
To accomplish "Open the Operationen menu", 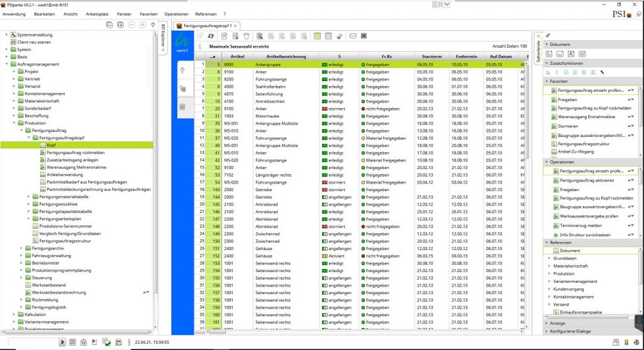I will [176, 14].
